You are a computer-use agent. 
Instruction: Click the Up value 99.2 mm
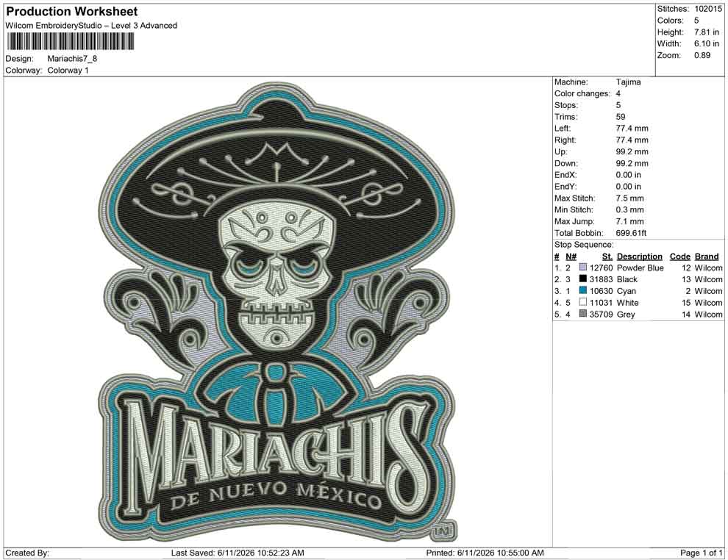[632, 151]
